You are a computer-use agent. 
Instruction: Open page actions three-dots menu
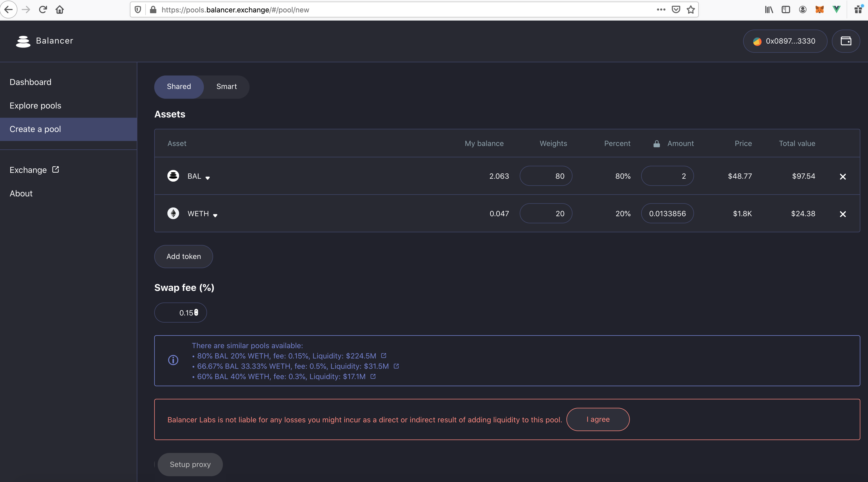pyautogui.click(x=661, y=10)
